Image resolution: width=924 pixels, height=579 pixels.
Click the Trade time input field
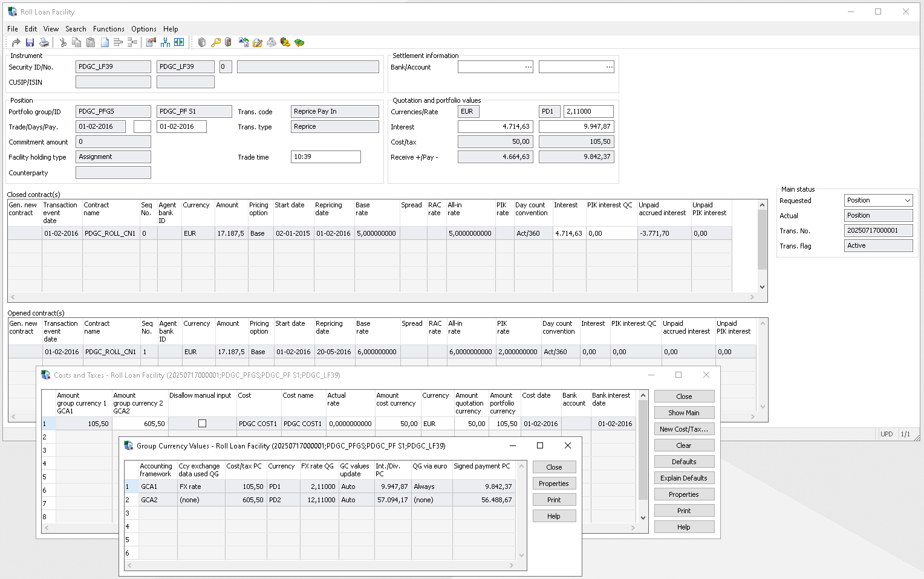point(325,157)
